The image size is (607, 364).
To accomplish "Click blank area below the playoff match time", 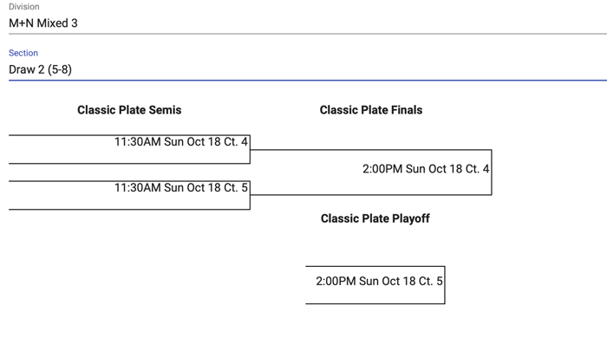I will [x=375, y=296].
